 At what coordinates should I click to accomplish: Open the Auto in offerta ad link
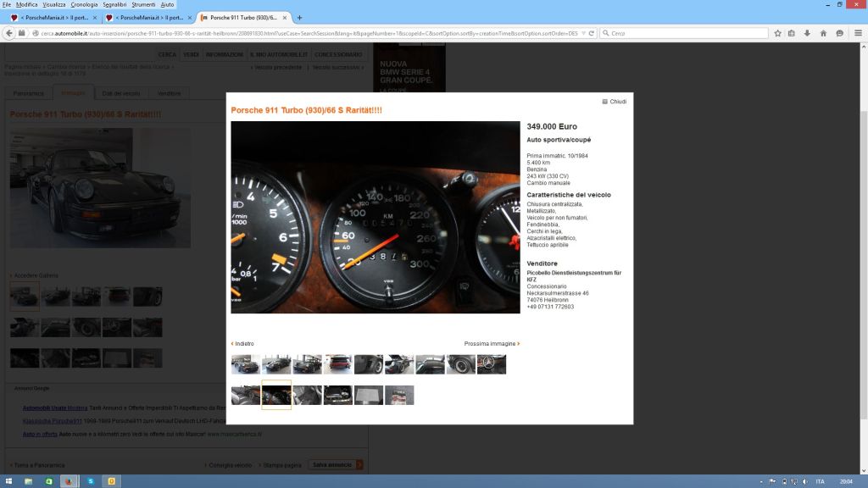click(x=40, y=435)
